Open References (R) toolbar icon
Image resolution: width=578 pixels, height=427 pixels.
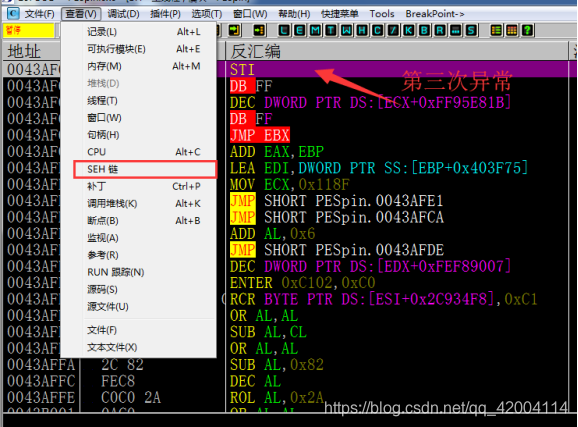tap(440, 30)
